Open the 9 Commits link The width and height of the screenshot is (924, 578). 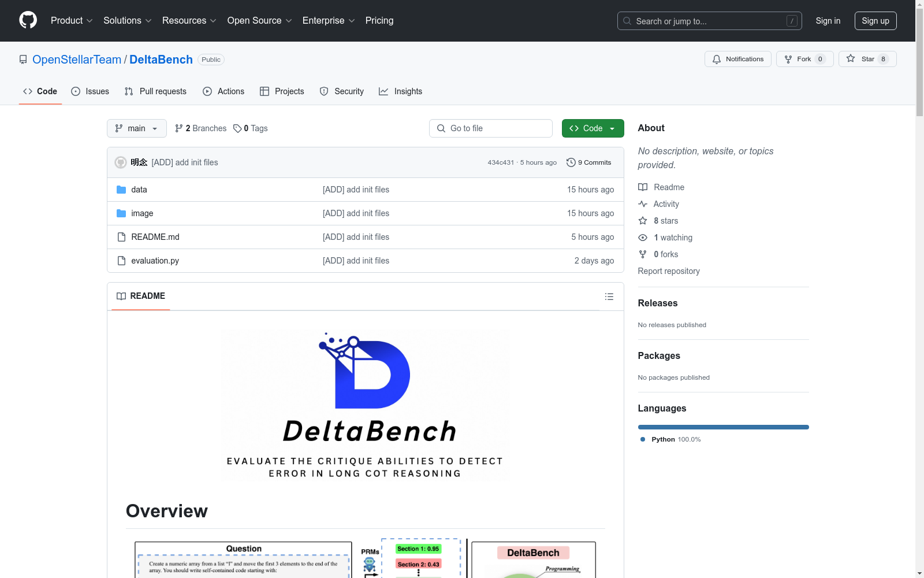coord(589,162)
